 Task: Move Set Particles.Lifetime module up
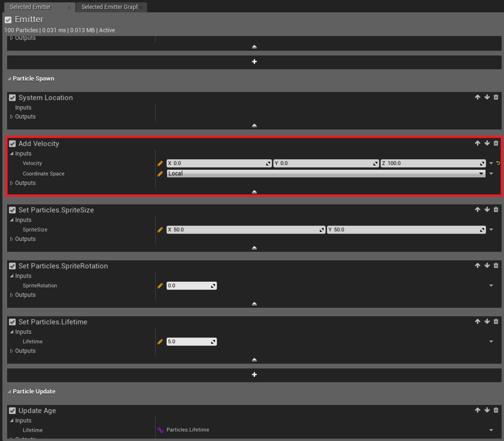point(477,321)
